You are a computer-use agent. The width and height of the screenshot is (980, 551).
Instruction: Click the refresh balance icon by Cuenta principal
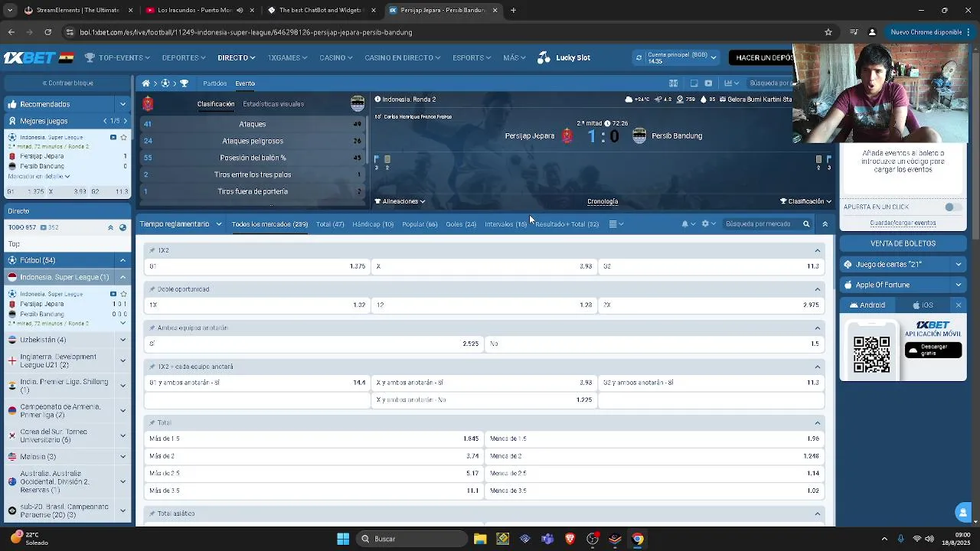click(x=639, y=57)
